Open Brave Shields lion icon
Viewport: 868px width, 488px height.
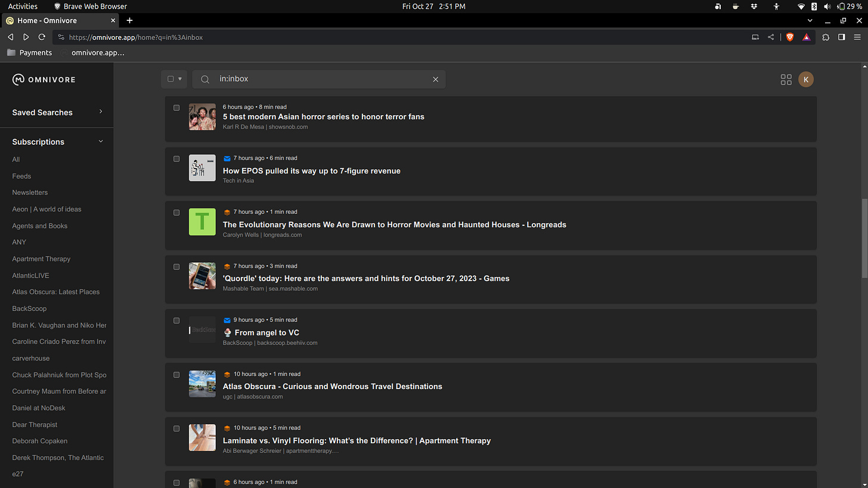(790, 37)
